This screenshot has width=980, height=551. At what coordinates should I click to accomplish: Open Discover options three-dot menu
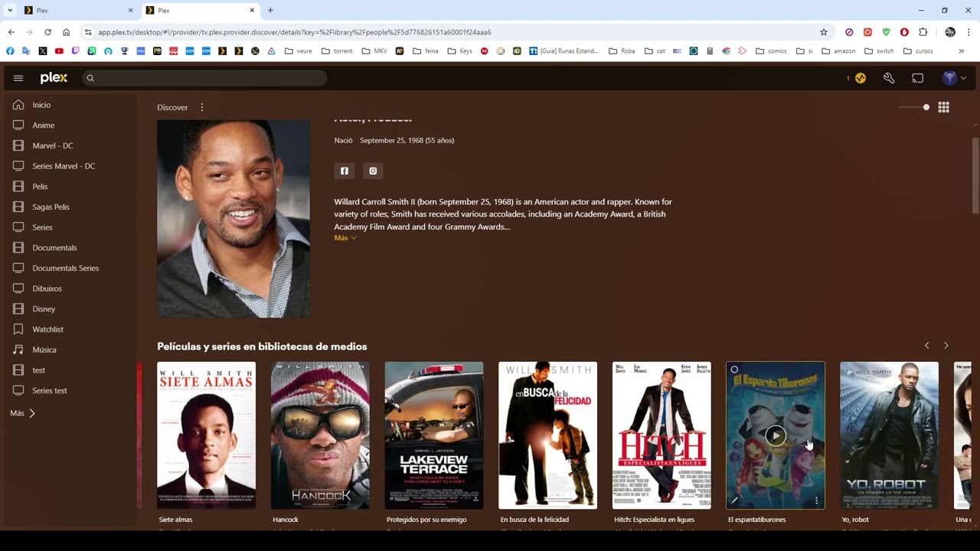[202, 107]
